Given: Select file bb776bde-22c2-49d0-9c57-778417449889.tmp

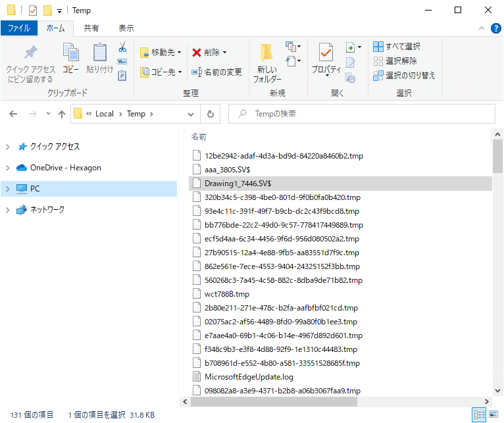Looking at the screenshot, I should [284, 225].
